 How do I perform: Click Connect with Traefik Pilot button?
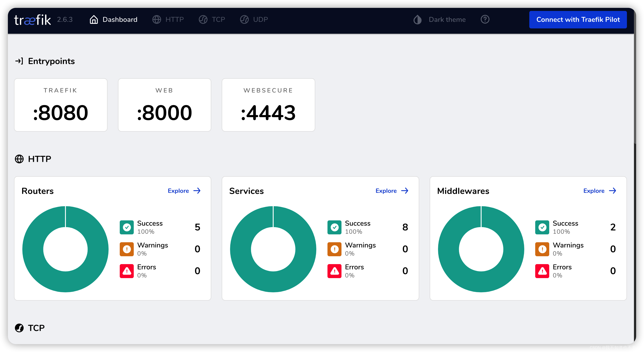578,19
